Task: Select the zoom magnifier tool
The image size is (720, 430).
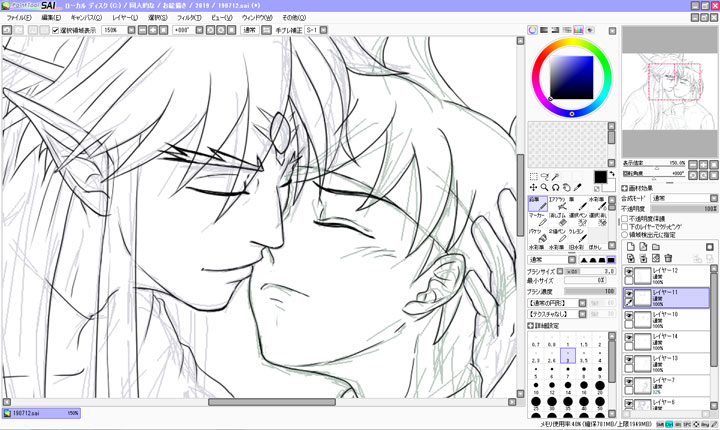Action: point(545,187)
